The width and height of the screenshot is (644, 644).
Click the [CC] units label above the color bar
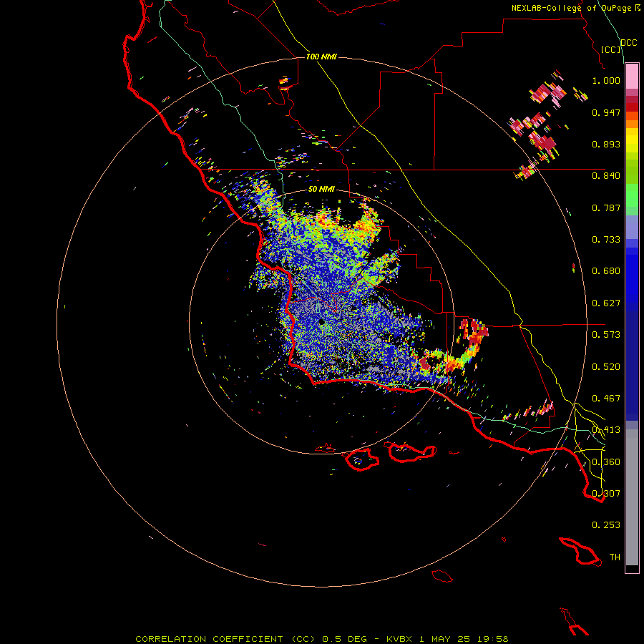point(610,49)
